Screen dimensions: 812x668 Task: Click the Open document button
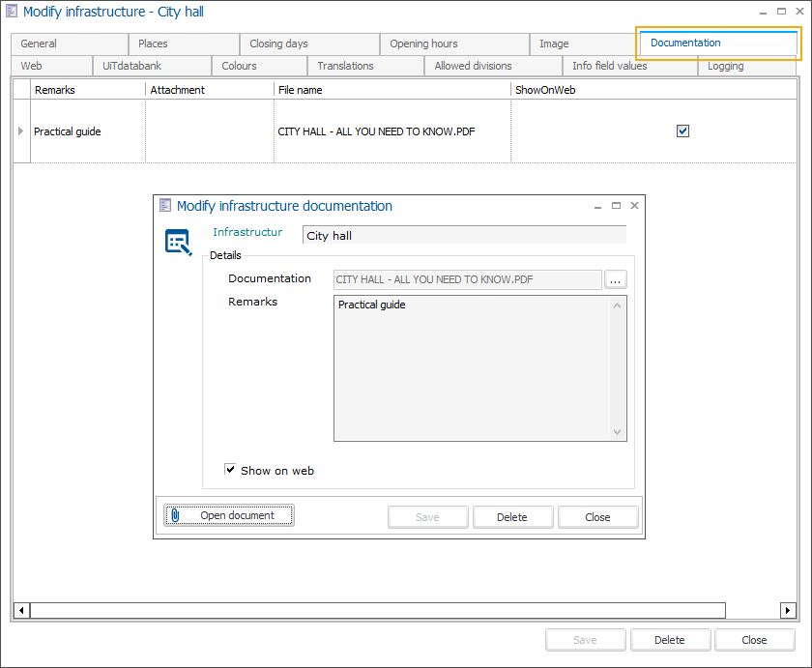coord(229,514)
